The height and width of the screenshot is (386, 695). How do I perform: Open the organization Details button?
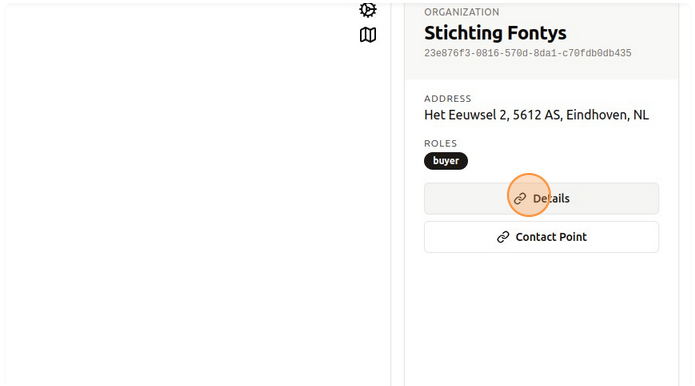click(x=541, y=199)
